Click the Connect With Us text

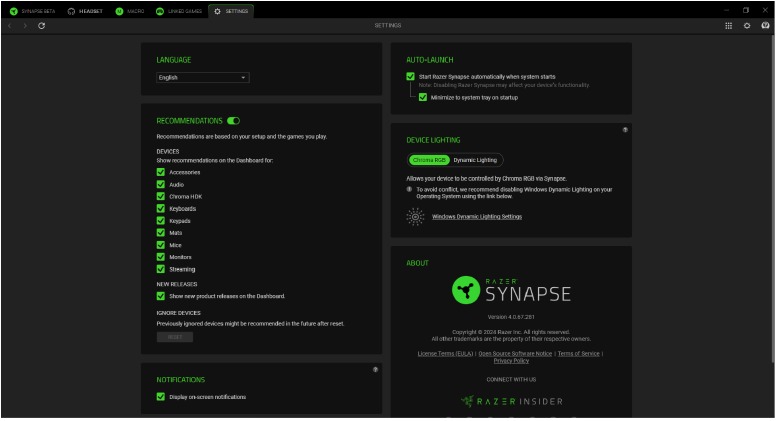pyautogui.click(x=511, y=380)
